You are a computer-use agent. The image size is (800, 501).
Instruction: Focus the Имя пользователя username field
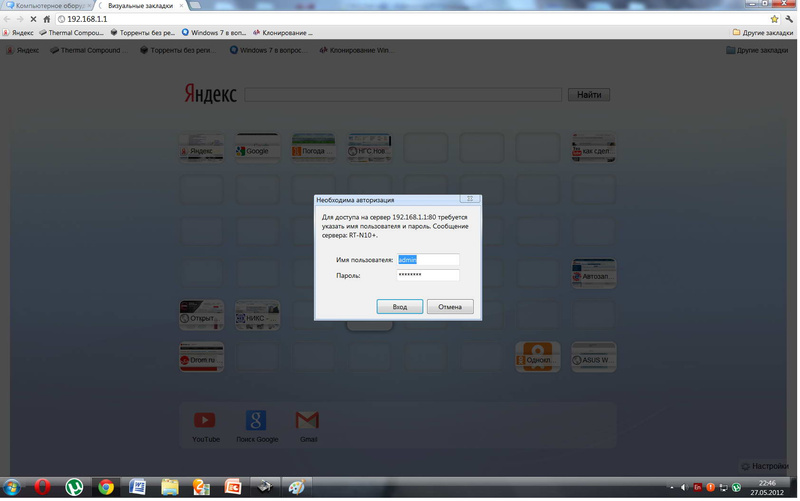(428, 260)
